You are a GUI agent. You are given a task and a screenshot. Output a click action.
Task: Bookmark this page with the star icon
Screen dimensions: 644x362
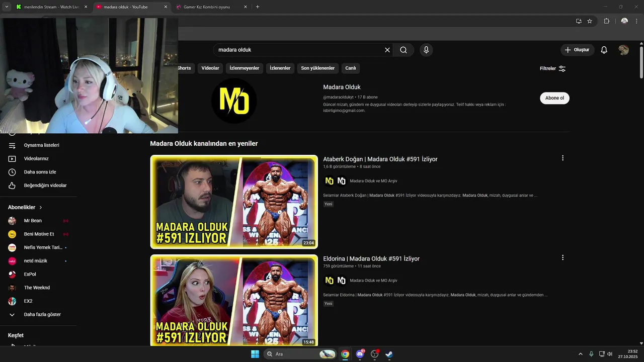tap(590, 21)
